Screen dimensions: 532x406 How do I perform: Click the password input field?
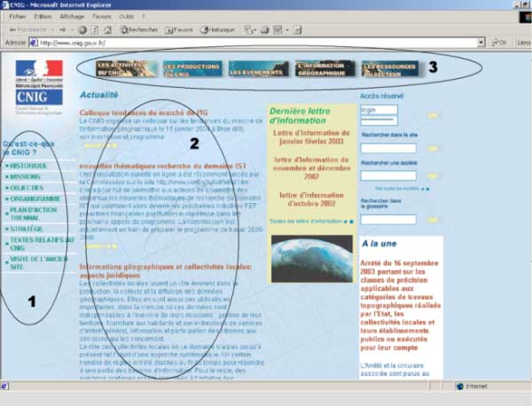point(379,120)
